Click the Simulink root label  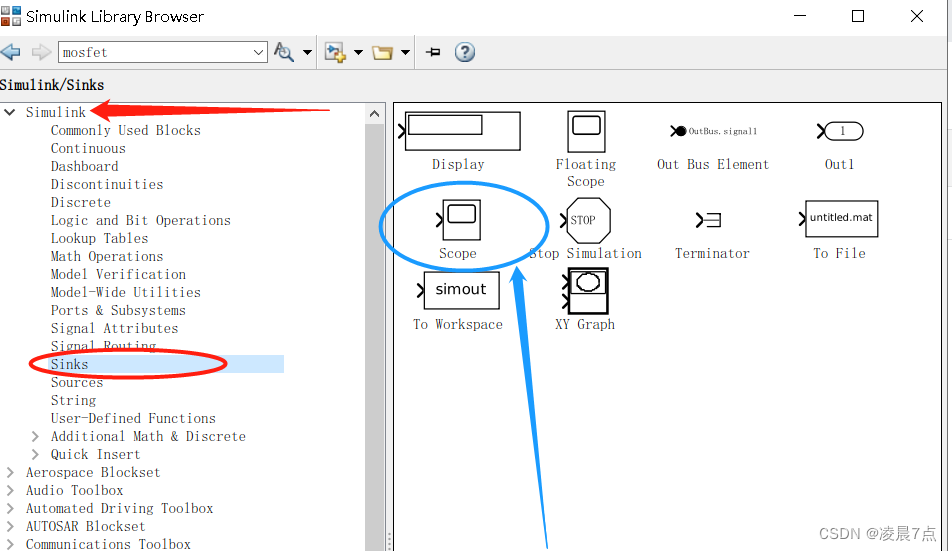[x=56, y=112]
